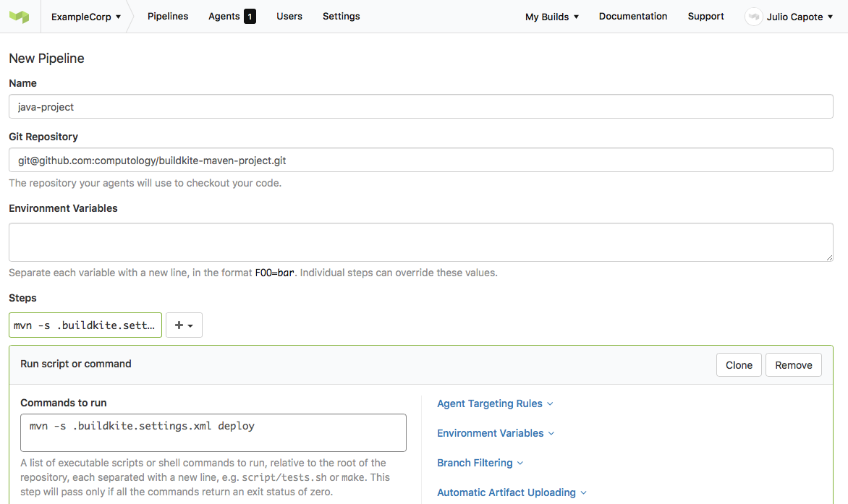Click the Buildkite logo icon

pyautogui.click(x=19, y=16)
